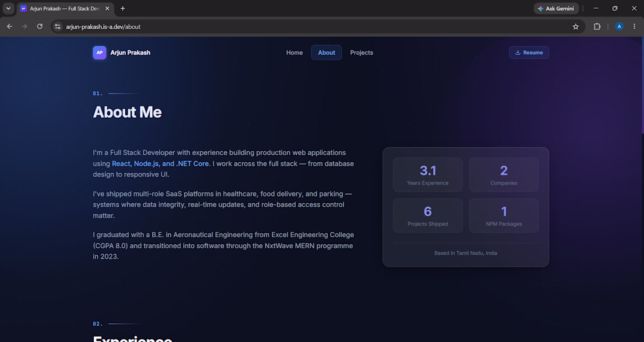Click the "01." section number

click(98, 94)
